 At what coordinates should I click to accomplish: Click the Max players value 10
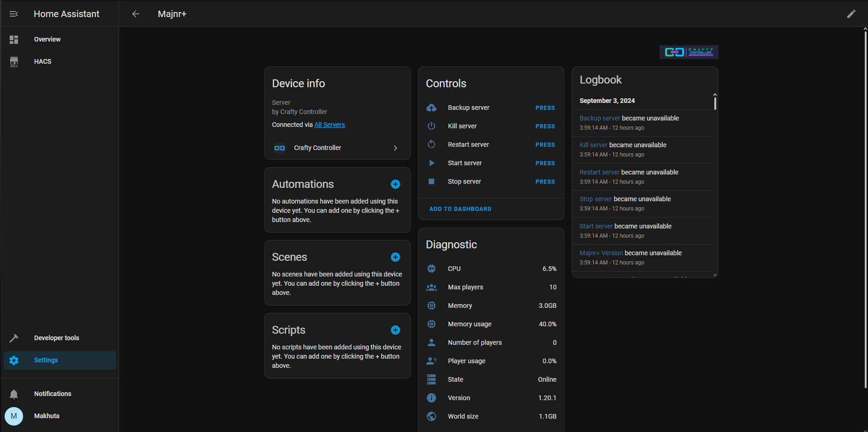point(553,287)
